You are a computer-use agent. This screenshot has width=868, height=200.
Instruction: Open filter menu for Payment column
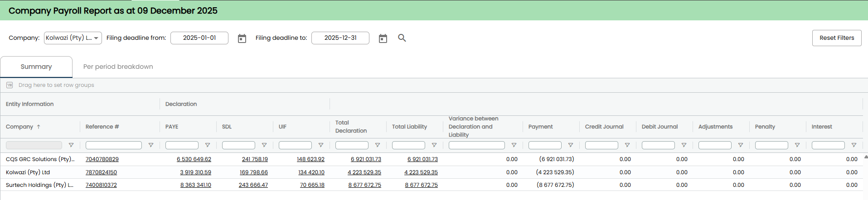pos(571,145)
